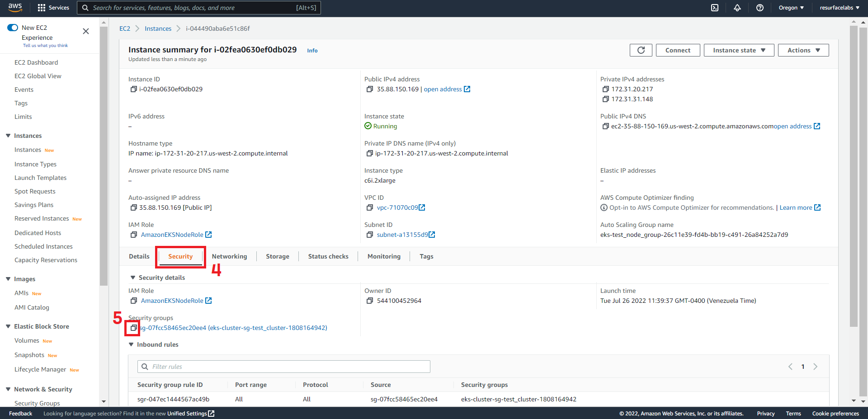
Task: Focus the Filter rules input
Action: coord(284,367)
